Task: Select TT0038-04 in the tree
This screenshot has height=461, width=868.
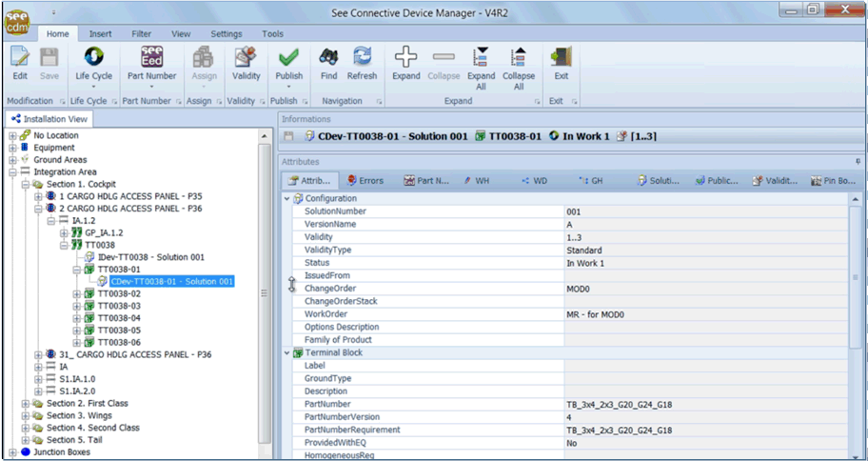Action: [119, 318]
